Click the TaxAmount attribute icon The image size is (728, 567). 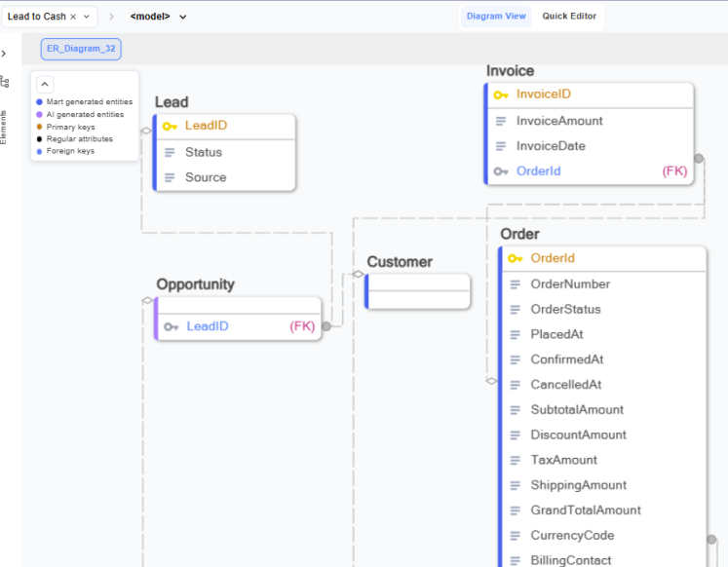tap(515, 460)
